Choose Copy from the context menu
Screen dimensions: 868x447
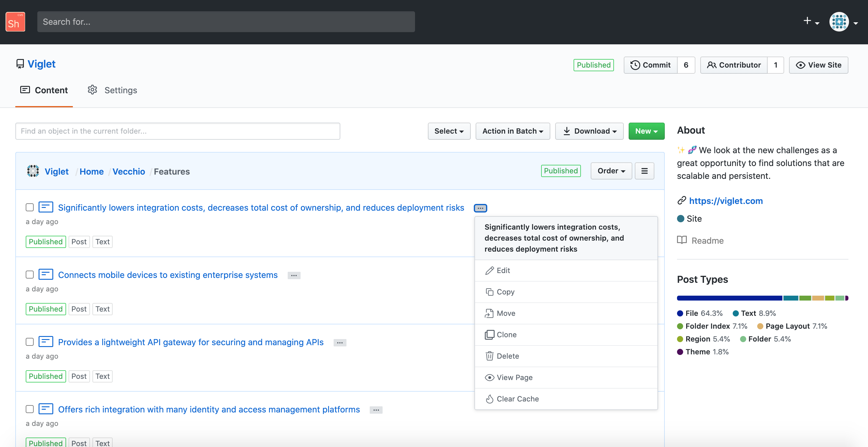point(566,292)
